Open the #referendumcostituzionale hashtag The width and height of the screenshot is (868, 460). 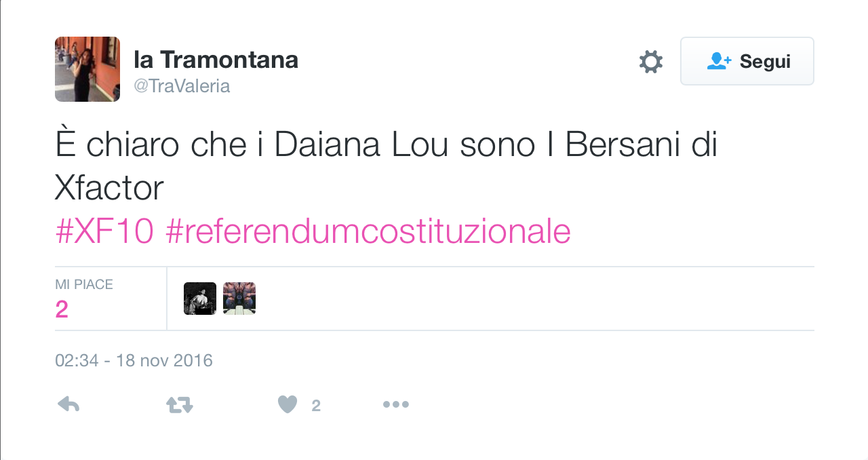coord(368,232)
